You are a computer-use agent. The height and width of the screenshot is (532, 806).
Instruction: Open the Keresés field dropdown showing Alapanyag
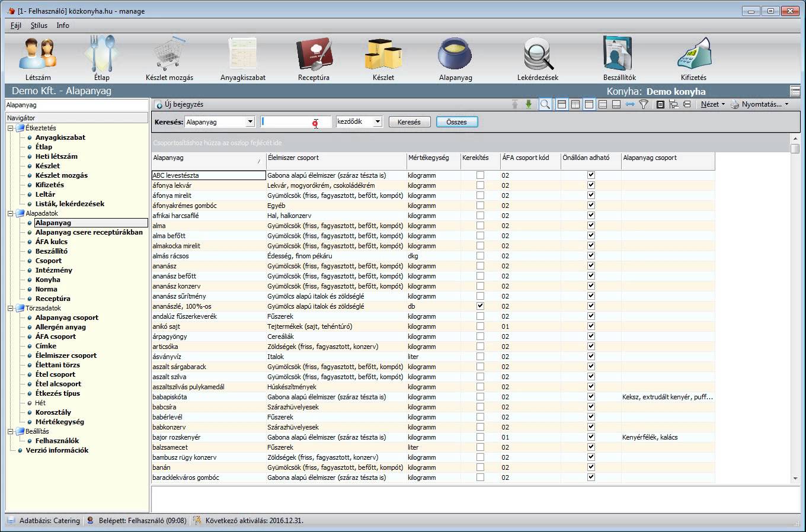pyautogui.click(x=250, y=122)
